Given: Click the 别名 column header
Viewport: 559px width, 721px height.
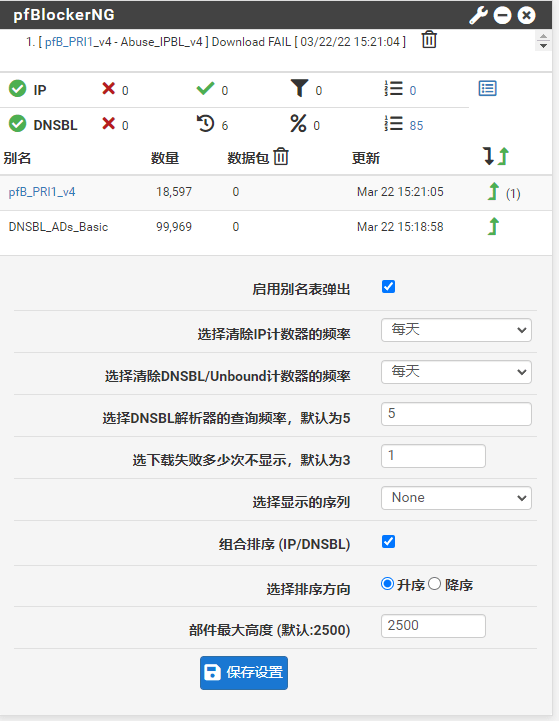Looking at the screenshot, I should pyautogui.click(x=17, y=158).
